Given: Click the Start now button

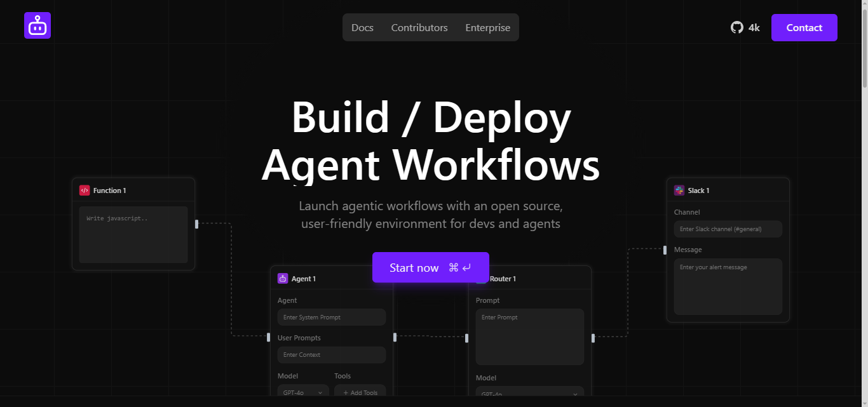Looking at the screenshot, I should coord(431,267).
